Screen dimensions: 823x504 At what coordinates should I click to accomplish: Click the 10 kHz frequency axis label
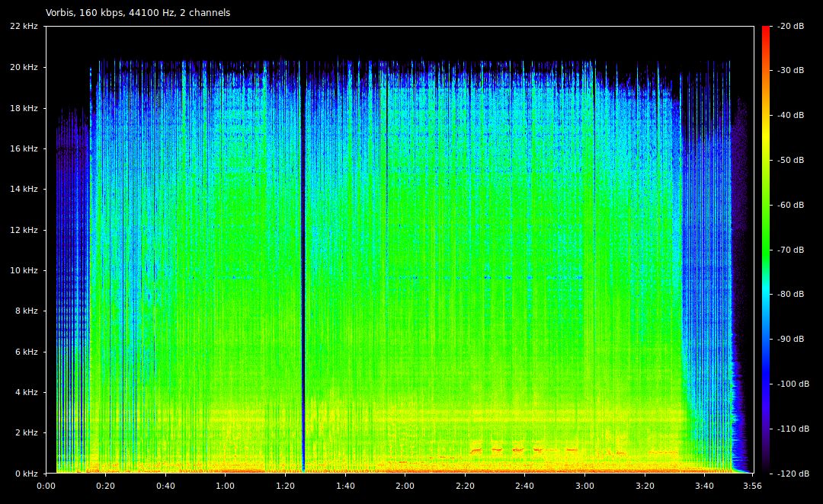point(24,270)
